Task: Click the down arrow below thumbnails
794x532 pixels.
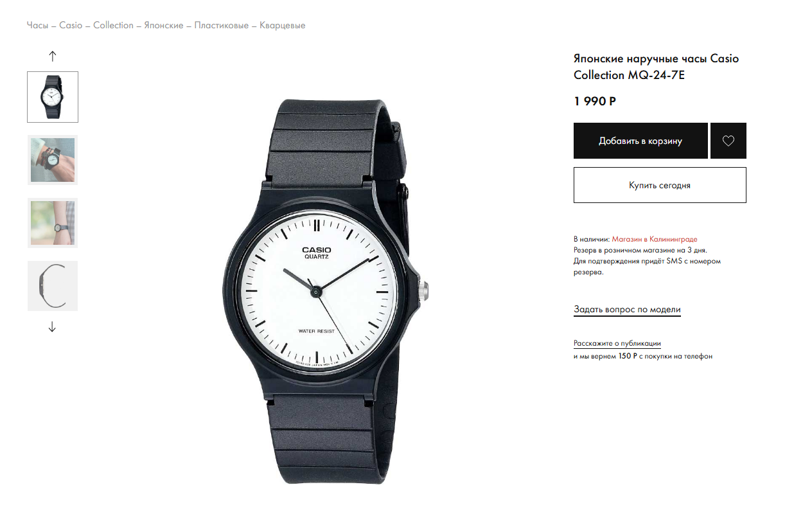Action: pos(53,327)
